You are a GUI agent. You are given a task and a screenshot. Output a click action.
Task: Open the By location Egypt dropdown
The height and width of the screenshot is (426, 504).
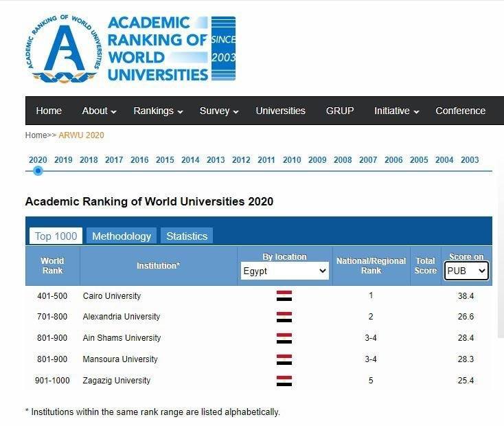pos(284,271)
